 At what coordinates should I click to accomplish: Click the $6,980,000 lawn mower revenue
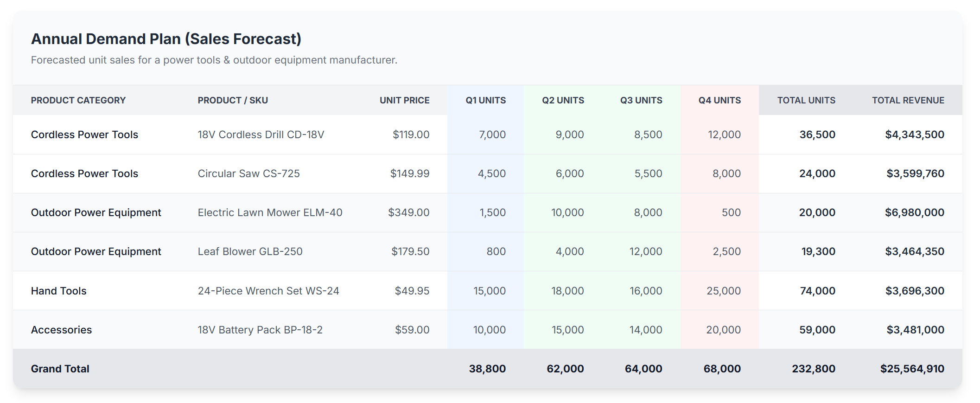(x=915, y=212)
